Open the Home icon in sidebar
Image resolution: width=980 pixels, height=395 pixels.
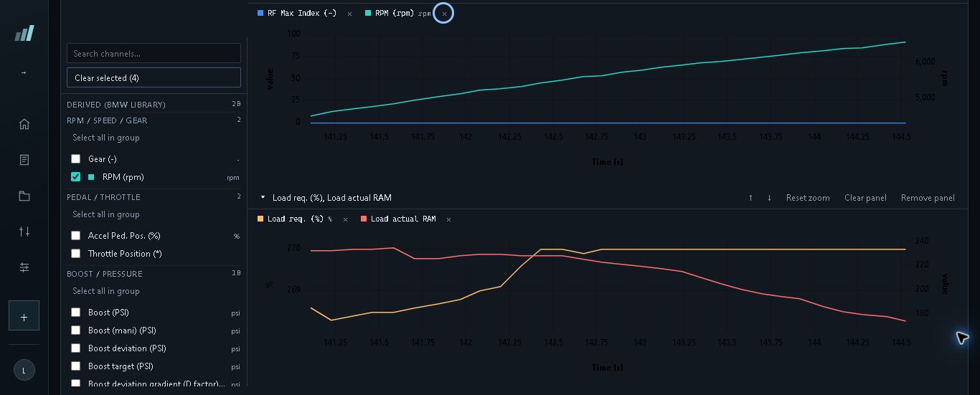click(24, 124)
